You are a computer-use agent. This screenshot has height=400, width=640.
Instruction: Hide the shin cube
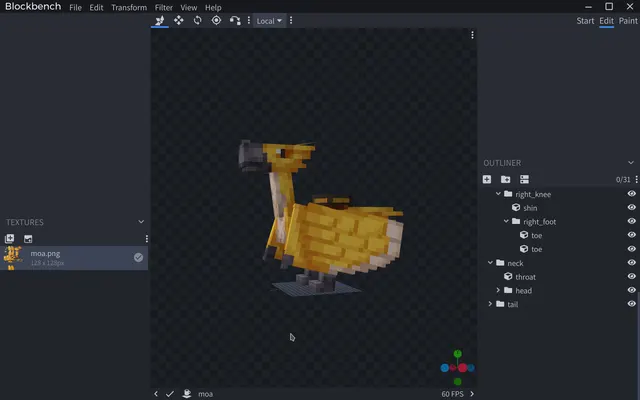pyautogui.click(x=631, y=207)
